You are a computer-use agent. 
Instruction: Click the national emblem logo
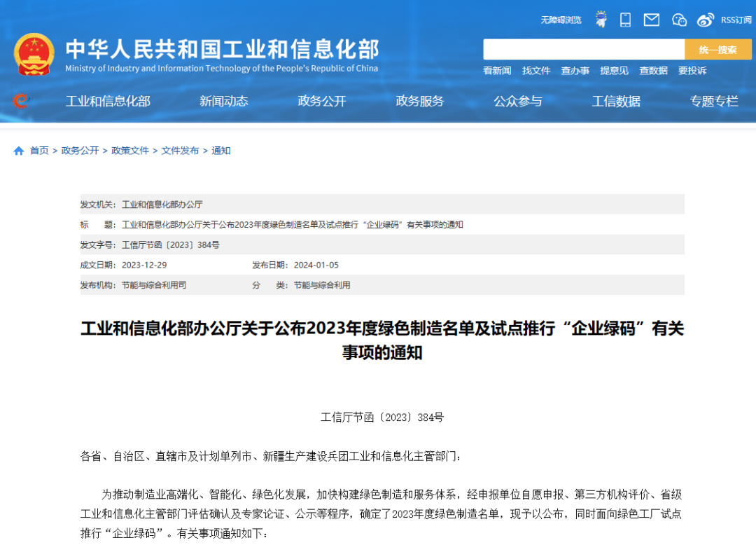pyautogui.click(x=34, y=55)
